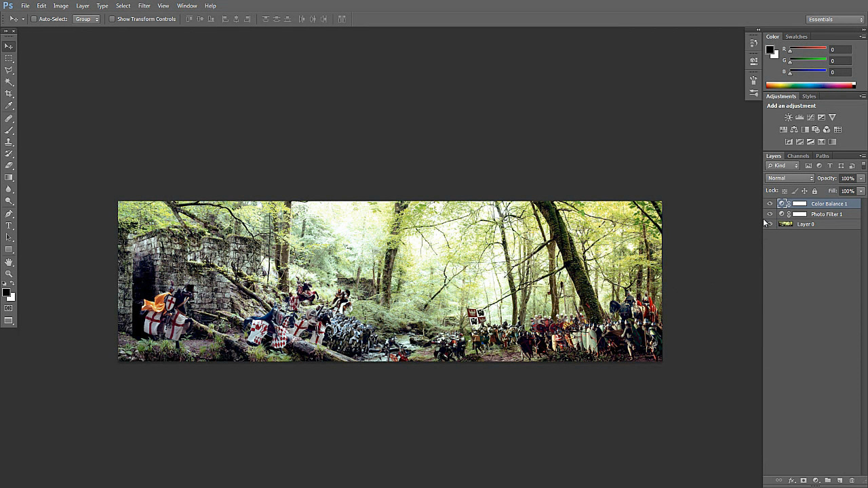Image resolution: width=868 pixels, height=488 pixels.
Task: Delete layer using the trash icon
Action: coord(852,481)
